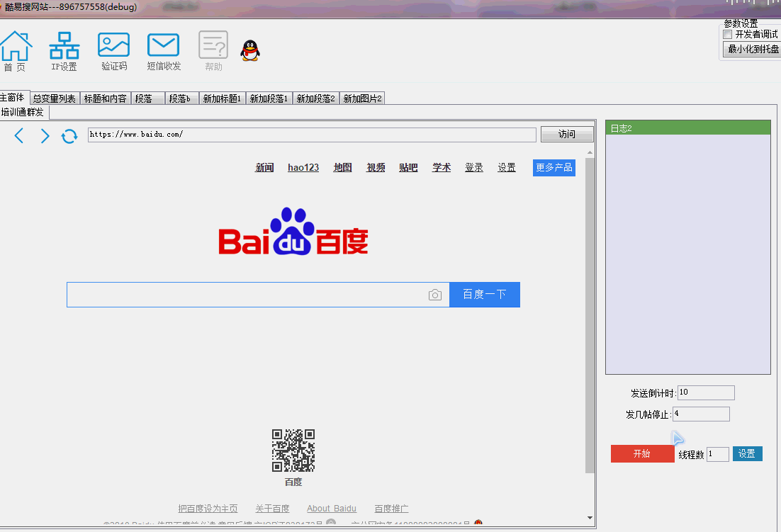The width and height of the screenshot is (781, 532).
Task: Switch to the 新加段落1 tab
Action: click(x=269, y=98)
